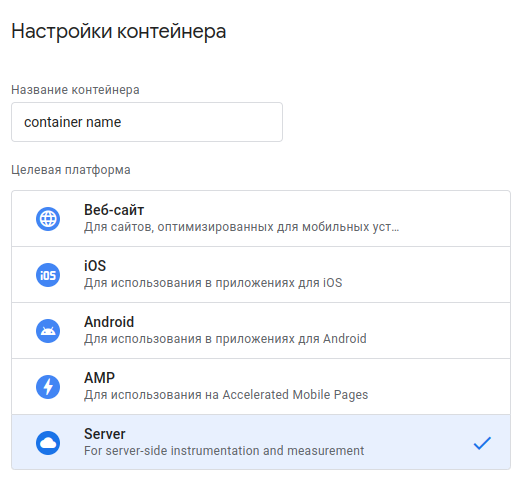
Task: Choose the iOS platform title
Action: pyautogui.click(x=95, y=266)
